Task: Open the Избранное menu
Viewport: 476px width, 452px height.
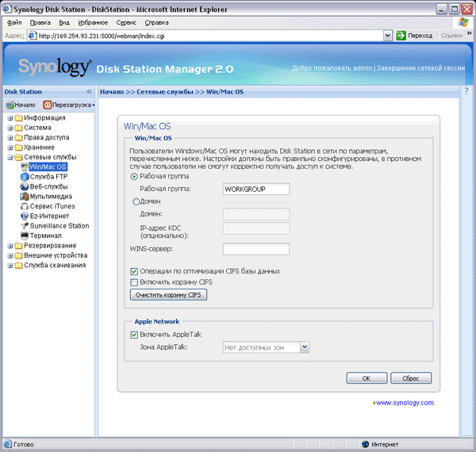Action: click(93, 22)
